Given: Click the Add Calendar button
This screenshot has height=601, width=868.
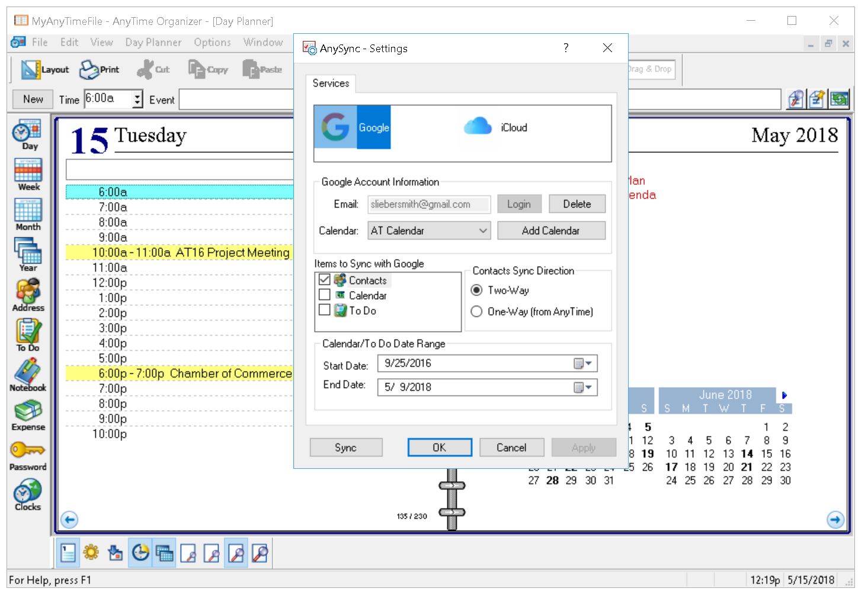Looking at the screenshot, I should pos(551,231).
